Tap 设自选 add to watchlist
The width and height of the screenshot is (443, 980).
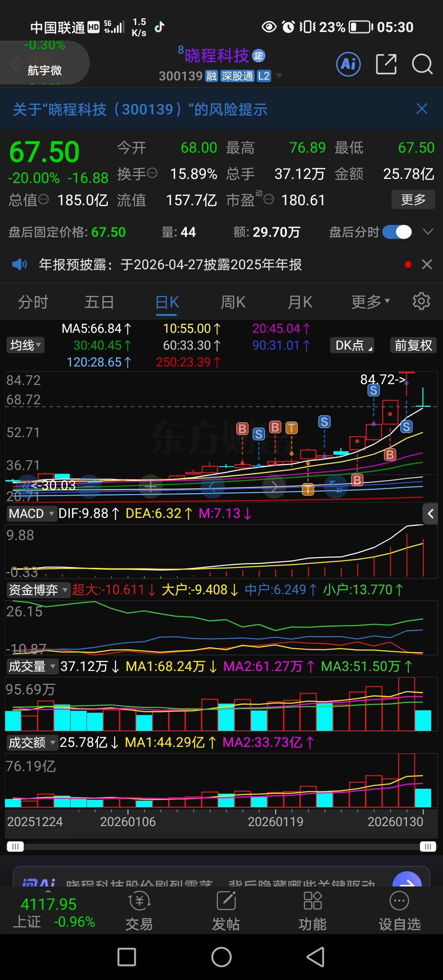(x=400, y=911)
